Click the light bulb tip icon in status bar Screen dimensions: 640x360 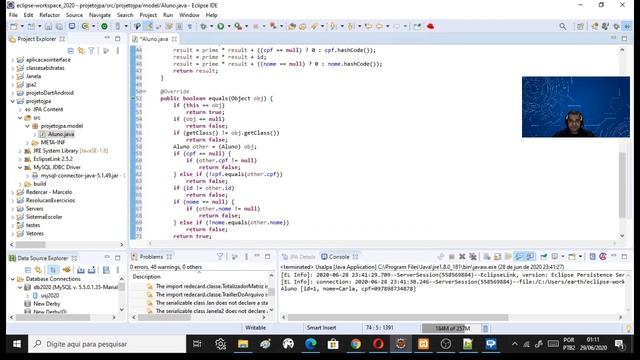click(629, 328)
